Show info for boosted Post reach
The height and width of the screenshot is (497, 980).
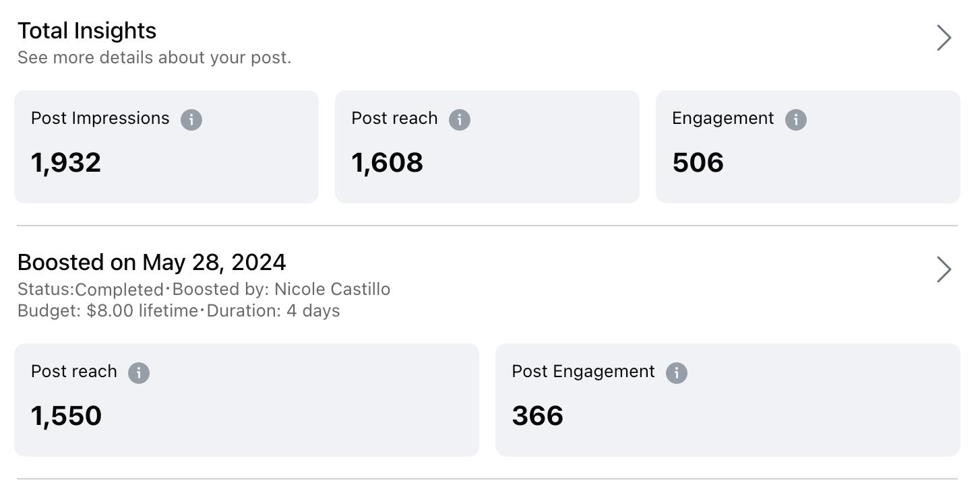(139, 373)
